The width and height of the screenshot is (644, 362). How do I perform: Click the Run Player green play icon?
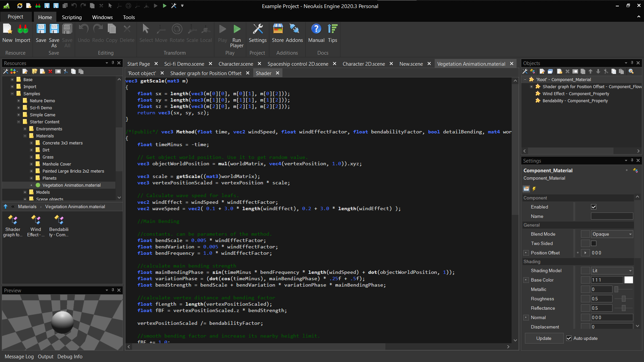pyautogui.click(x=237, y=29)
